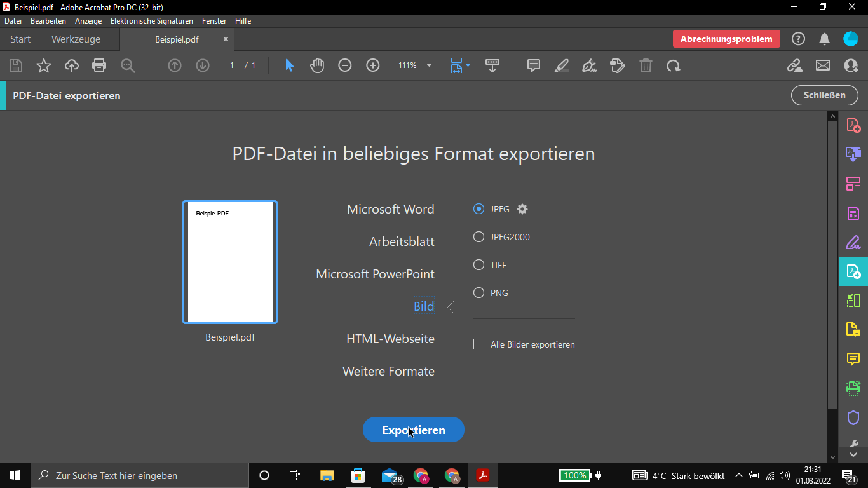868x488 pixels.
Task: Open the Protect shield tool in sidebar
Action: click(853, 417)
